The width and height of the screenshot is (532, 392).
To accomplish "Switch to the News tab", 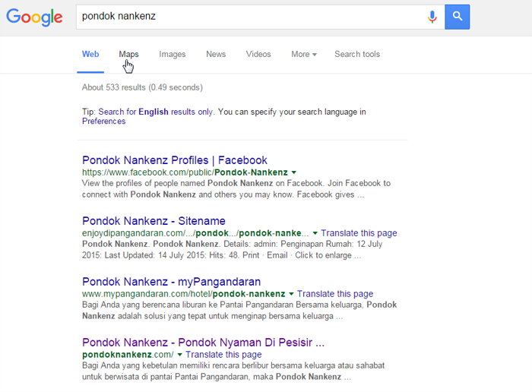I will tap(216, 54).
